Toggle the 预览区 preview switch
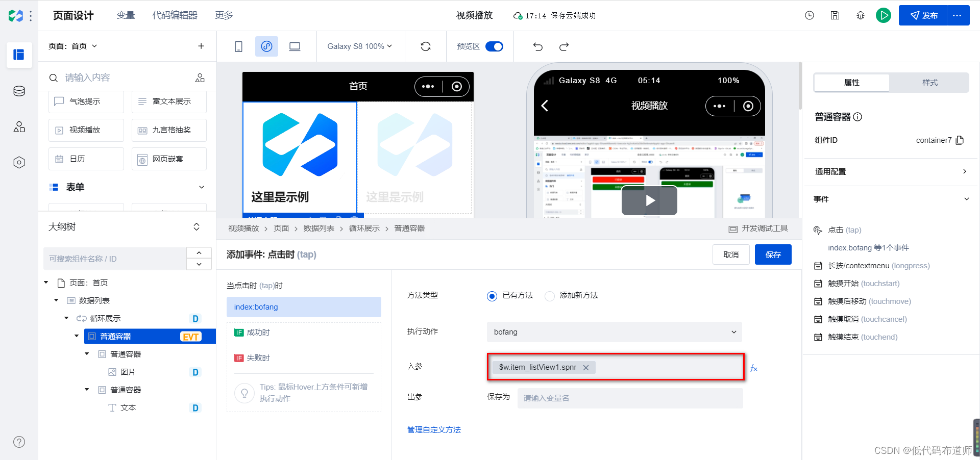 [494, 46]
